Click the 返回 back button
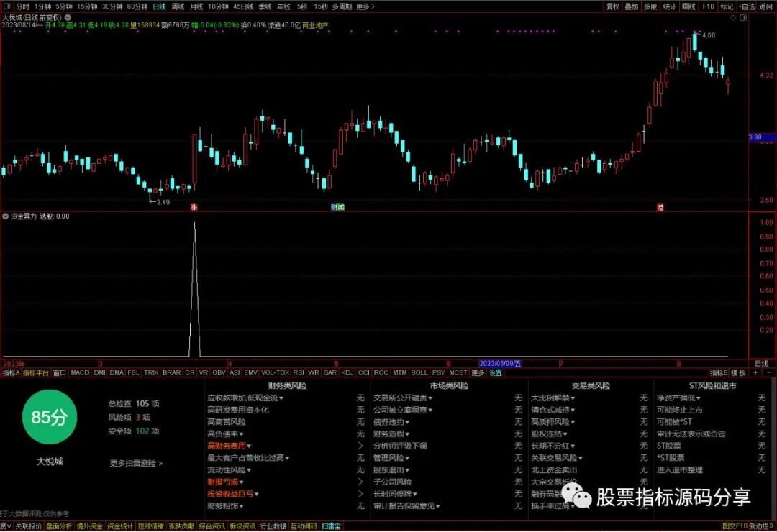The image size is (777, 532). tap(766, 6)
